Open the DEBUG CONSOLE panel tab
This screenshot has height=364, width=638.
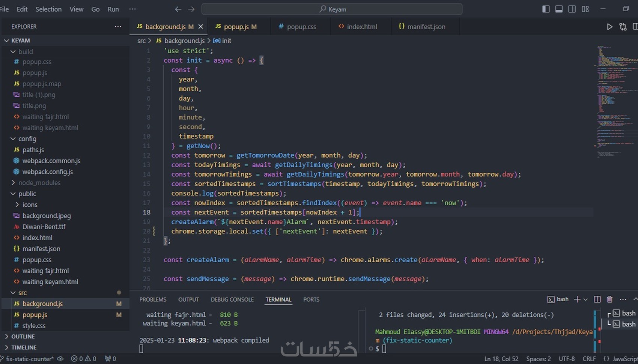point(232,299)
